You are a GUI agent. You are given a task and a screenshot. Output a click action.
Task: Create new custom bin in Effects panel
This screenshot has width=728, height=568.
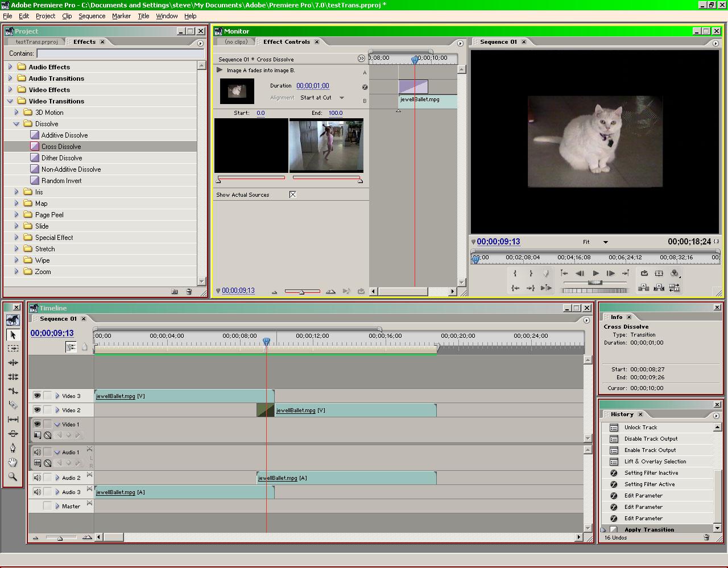[x=175, y=292]
